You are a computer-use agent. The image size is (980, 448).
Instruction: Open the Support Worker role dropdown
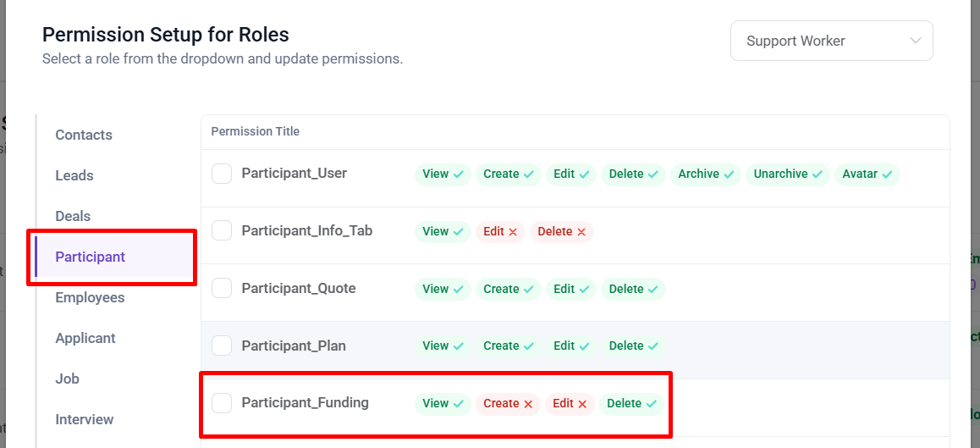[x=831, y=41]
